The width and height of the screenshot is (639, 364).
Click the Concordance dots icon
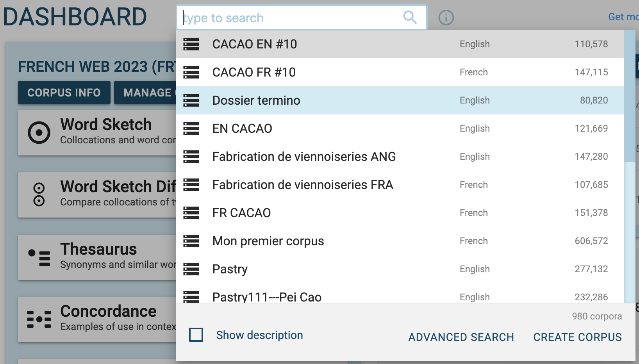(x=39, y=319)
